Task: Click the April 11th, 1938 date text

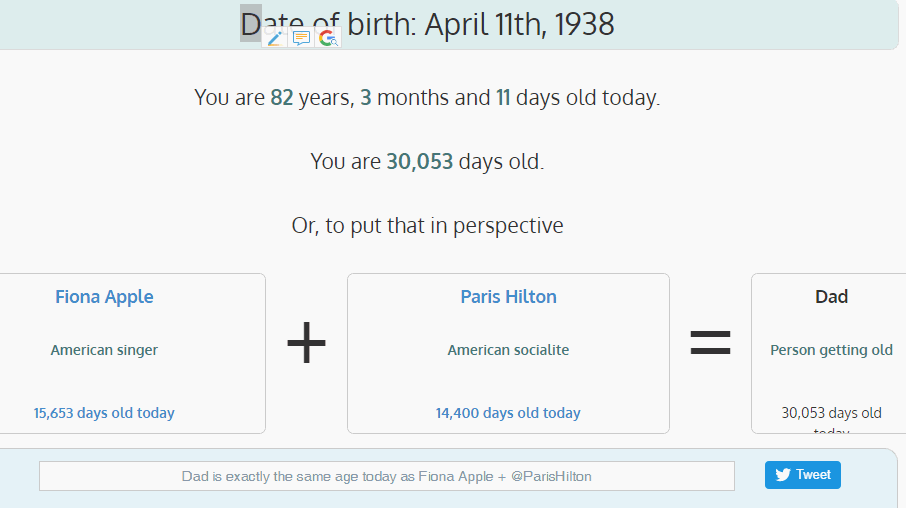Action: pos(519,24)
